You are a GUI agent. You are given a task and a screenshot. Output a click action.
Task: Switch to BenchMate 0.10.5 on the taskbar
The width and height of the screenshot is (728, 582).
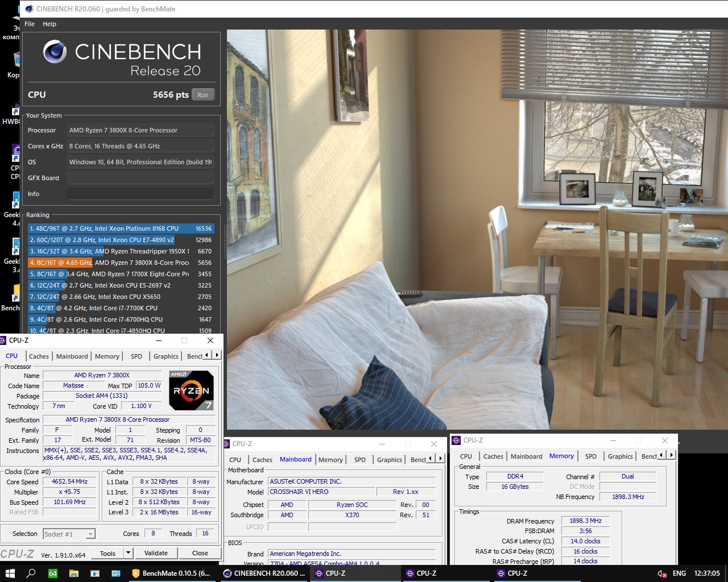171,573
